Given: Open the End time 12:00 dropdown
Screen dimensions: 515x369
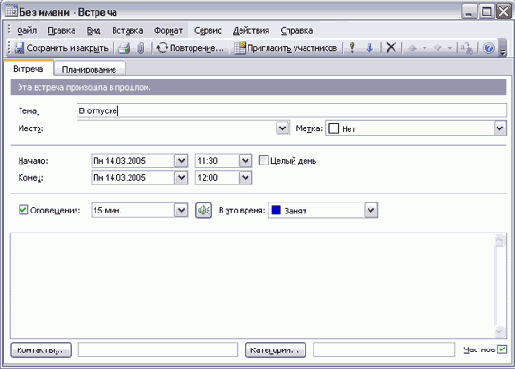Looking at the screenshot, I should coord(245,178).
